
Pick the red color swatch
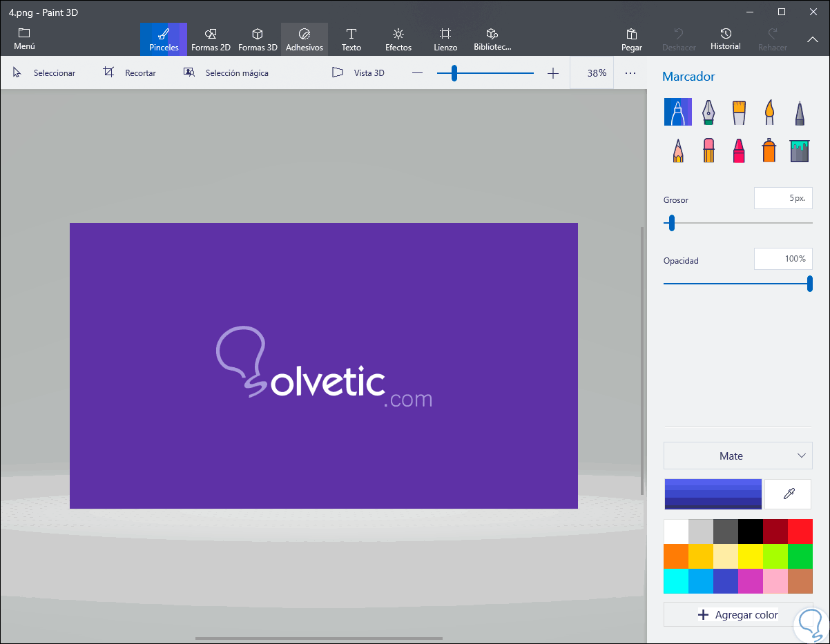point(800,531)
